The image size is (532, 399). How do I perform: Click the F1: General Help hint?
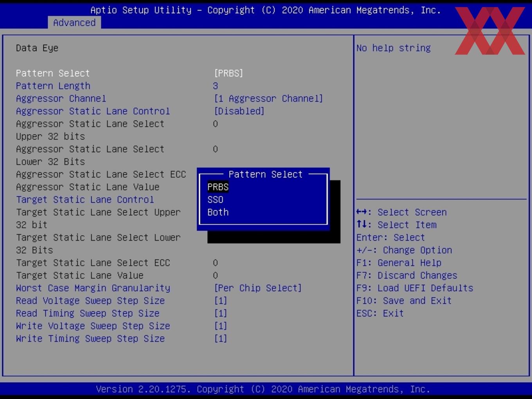pos(399,262)
